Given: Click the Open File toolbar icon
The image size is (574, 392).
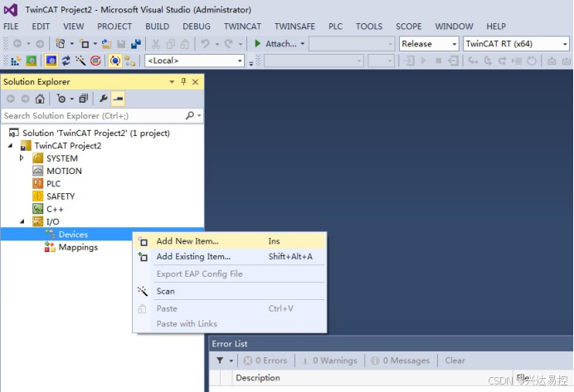Looking at the screenshot, I should click(106, 44).
